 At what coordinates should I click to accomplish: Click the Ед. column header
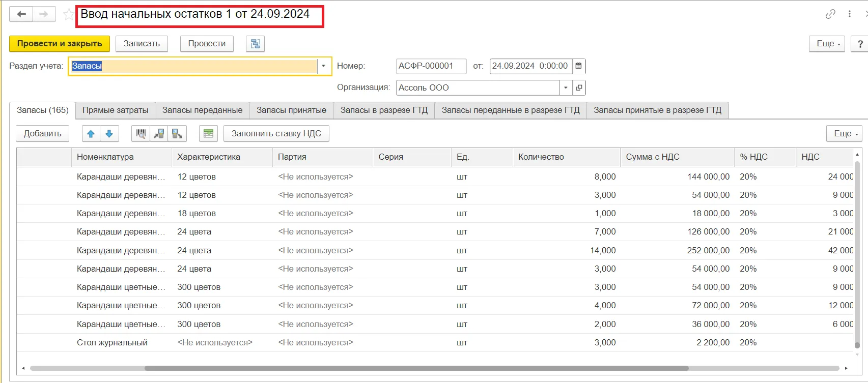(x=482, y=157)
